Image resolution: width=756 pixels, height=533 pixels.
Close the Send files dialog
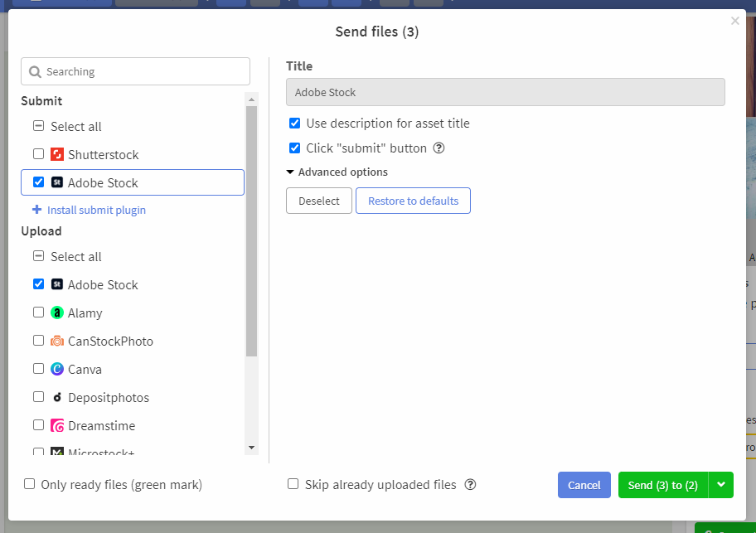click(734, 21)
